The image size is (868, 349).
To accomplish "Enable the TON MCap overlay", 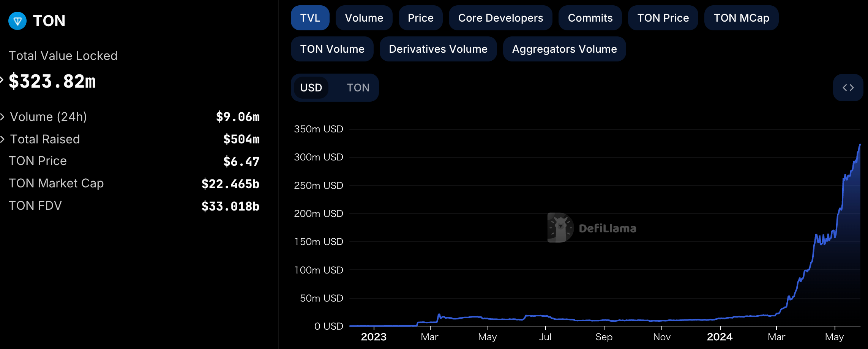I will tap(741, 17).
